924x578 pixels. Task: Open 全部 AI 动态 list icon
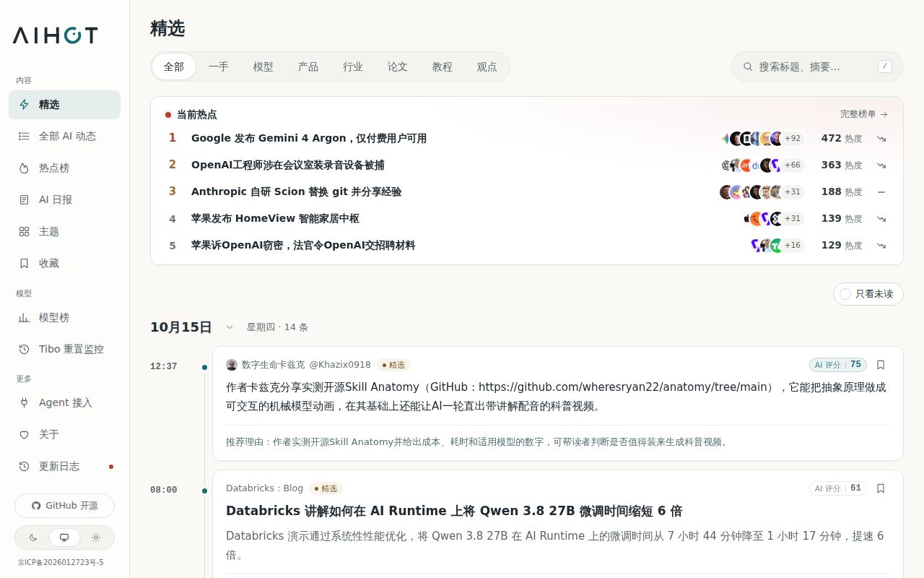(24, 137)
